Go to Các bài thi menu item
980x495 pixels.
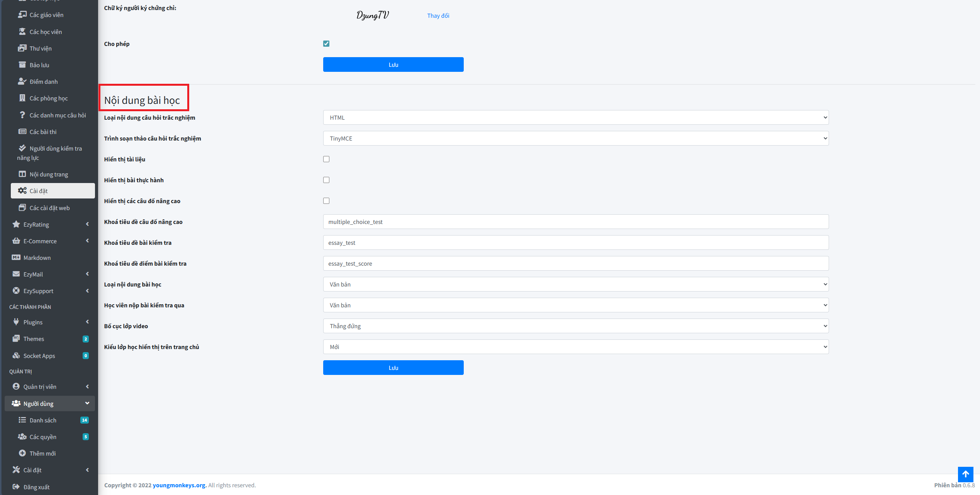tap(43, 132)
